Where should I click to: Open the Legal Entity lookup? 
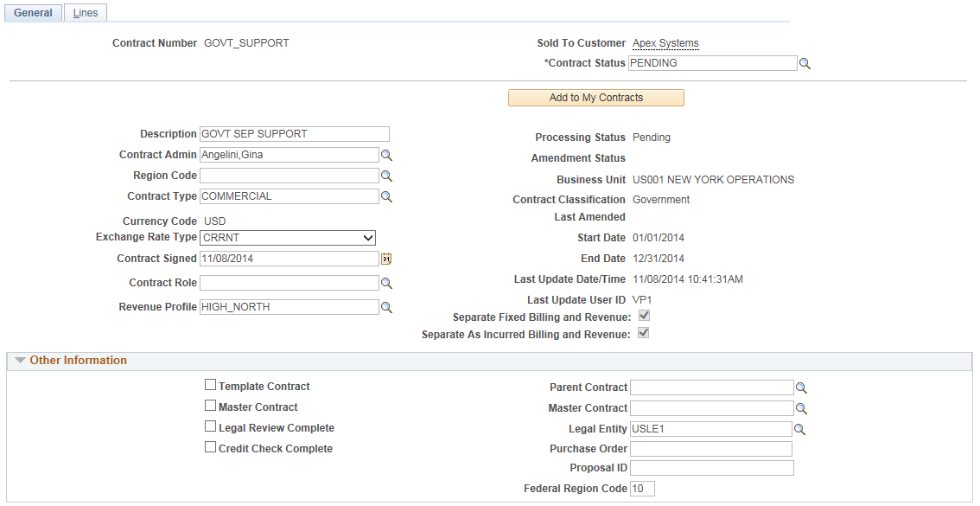point(801,428)
